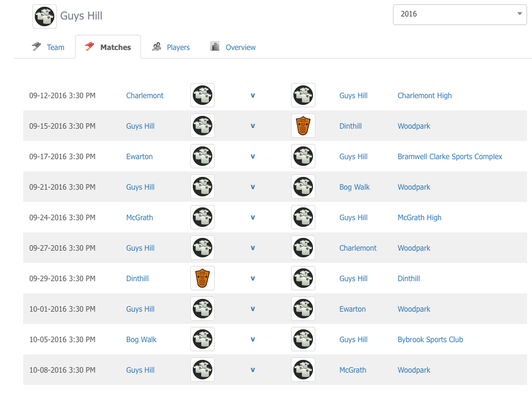Click the orange Dinthill crest on 09-15 match
532x394 pixels.
(303, 126)
